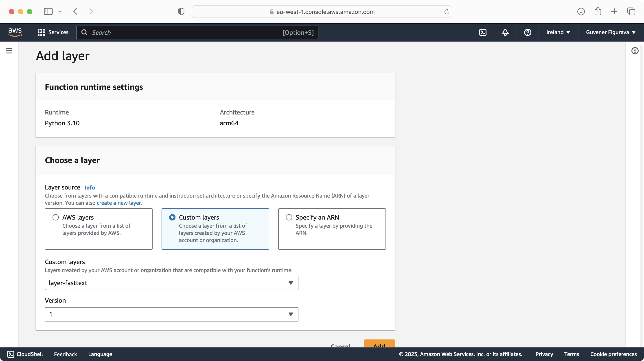
Task: Click into the AWS search field
Action: point(185,32)
